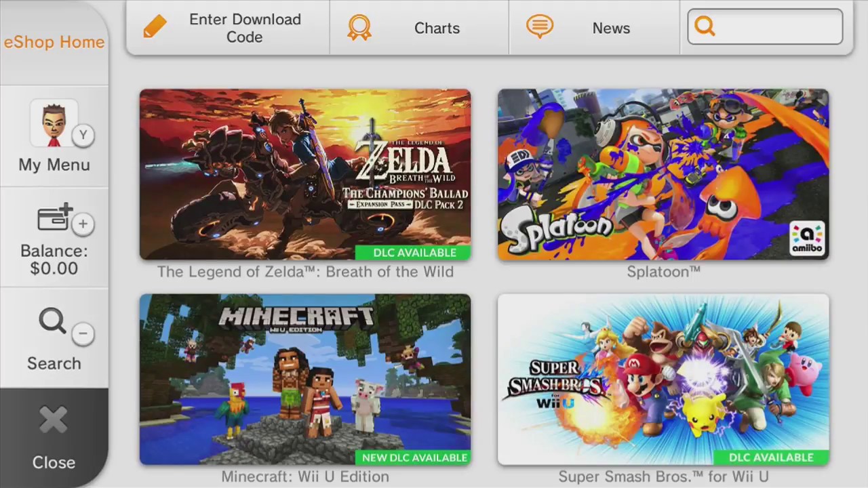Open the Mii avatar in My Menu

coord(54,124)
